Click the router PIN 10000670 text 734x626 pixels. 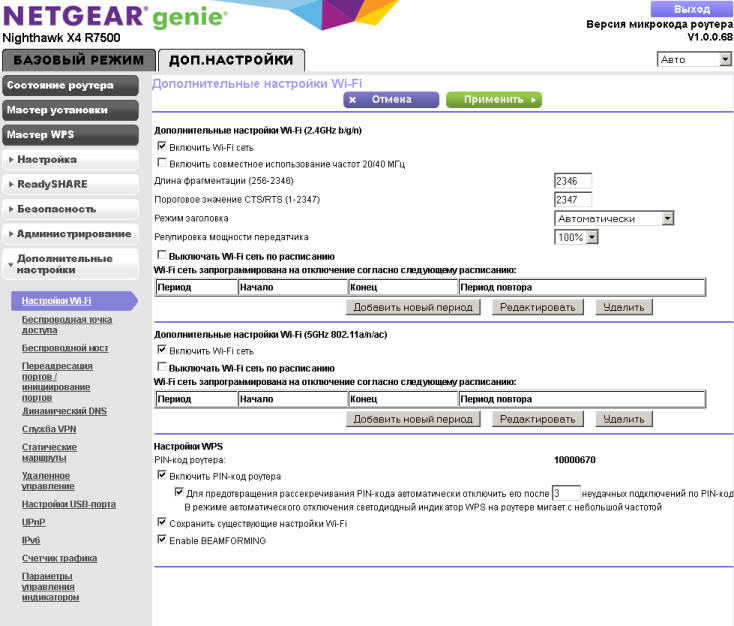click(575, 460)
